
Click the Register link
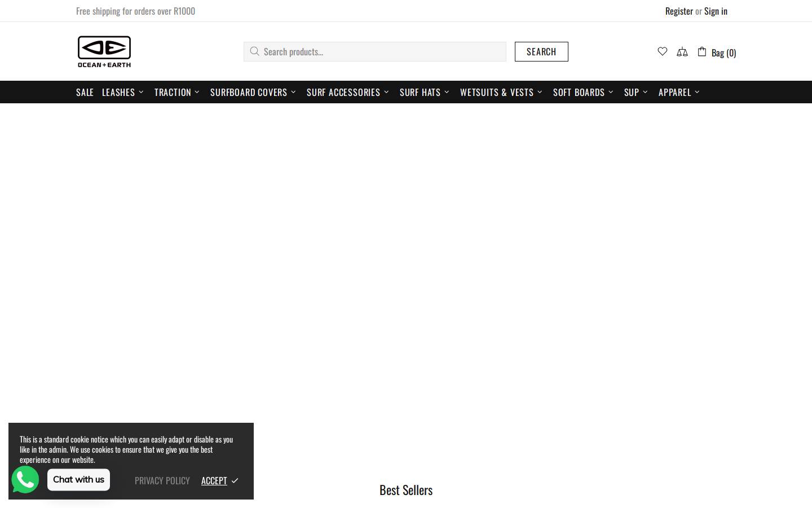679,11
